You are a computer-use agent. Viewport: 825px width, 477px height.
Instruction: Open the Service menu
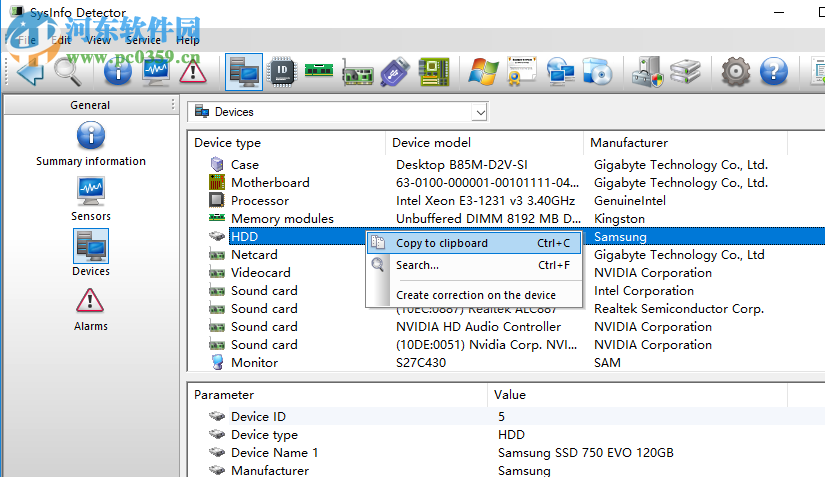coord(143,40)
